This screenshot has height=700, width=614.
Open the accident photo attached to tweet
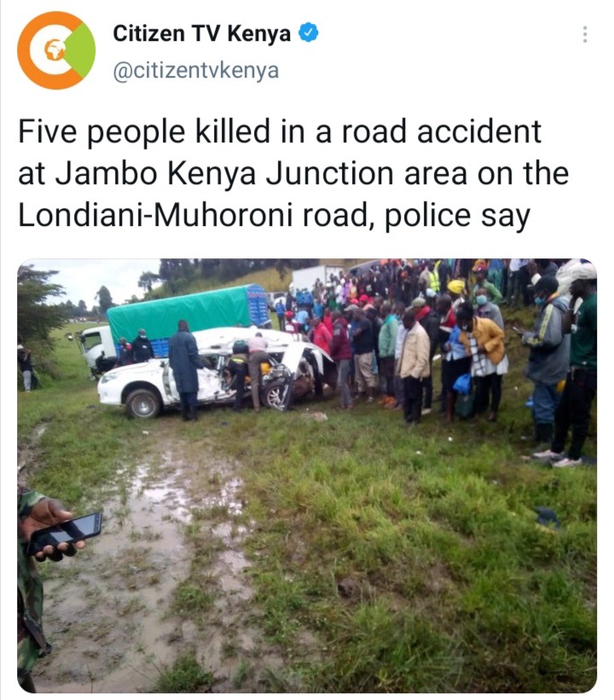click(x=307, y=476)
